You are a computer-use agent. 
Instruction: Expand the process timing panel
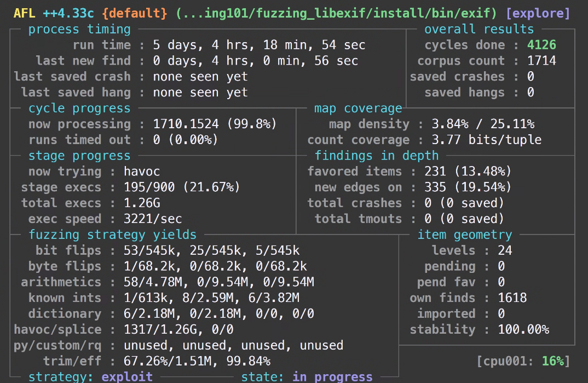[x=79, y=29]
